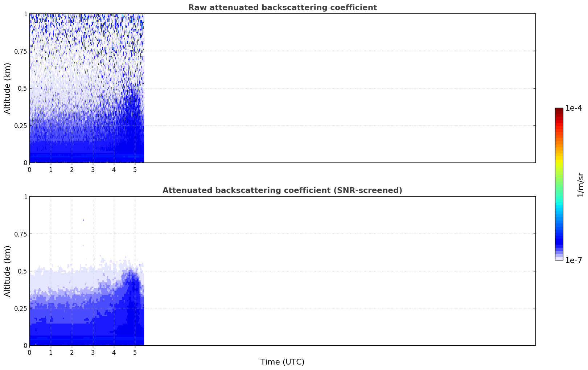The image size is (588, 370).
Task: Click the 'Attenuated backscattering coefficient (SNR-screened)' title
Action: [x=282, y=190]
